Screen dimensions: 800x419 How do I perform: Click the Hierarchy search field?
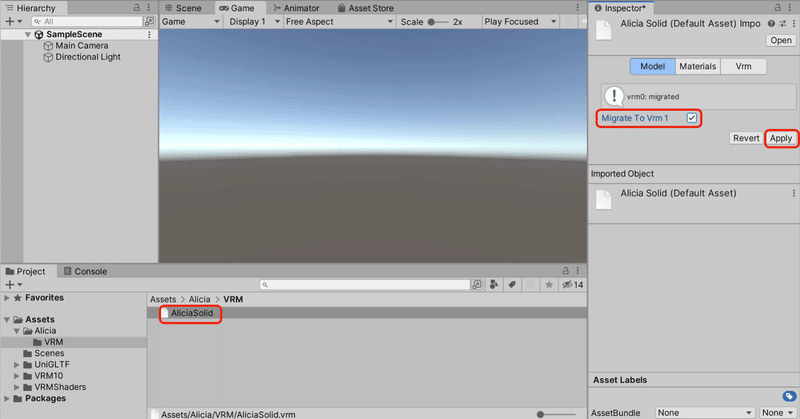87,21
